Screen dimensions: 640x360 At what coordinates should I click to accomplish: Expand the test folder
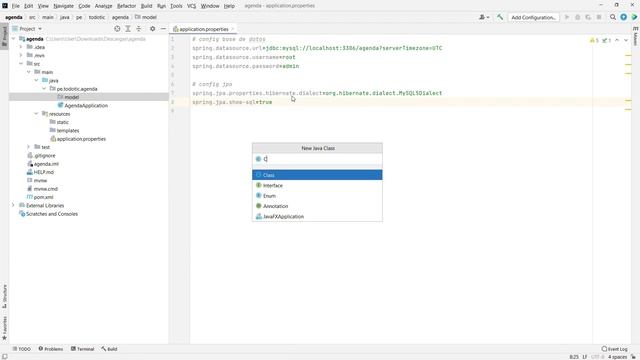click(29, 147)
